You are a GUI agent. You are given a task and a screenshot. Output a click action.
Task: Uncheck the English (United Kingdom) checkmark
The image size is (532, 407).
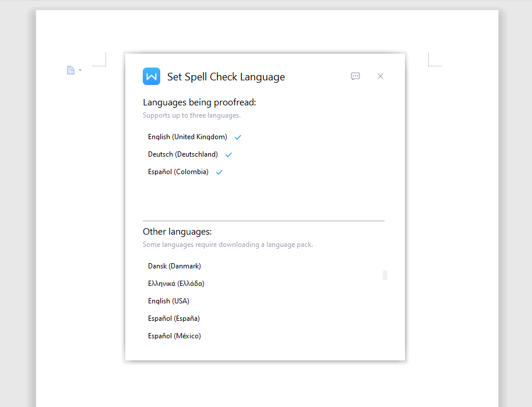click(238, 137)
